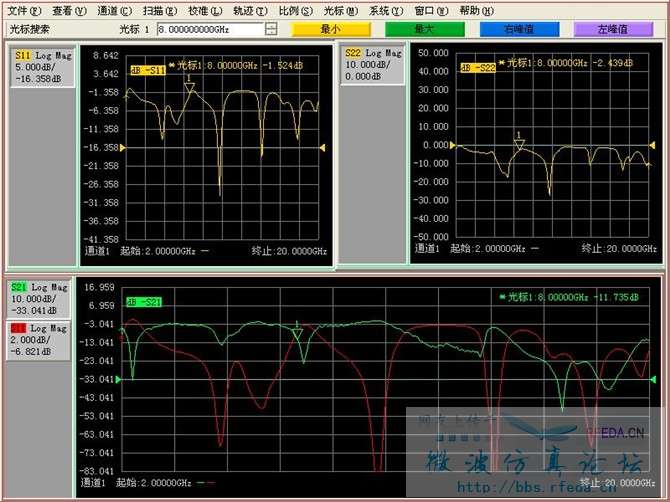The height and width of the screenshot is (502, 670).
Task: Click 起始:2.00000GHz under the S22 plot
Action: coord(488,248)
